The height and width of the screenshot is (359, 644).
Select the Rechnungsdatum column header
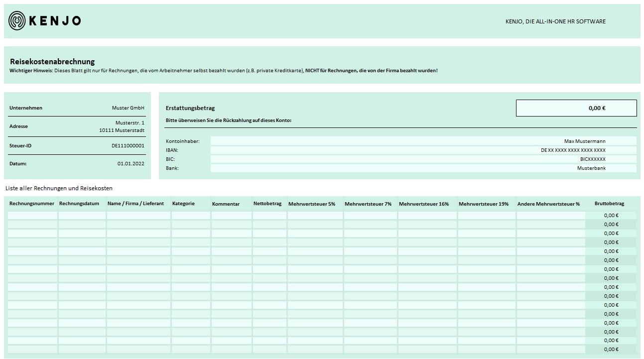coord(79,204)
